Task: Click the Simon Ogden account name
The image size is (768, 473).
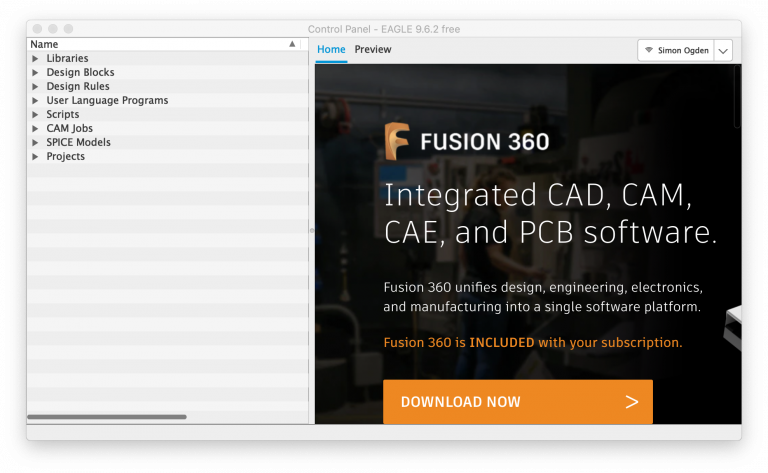Action: point(682,50)
